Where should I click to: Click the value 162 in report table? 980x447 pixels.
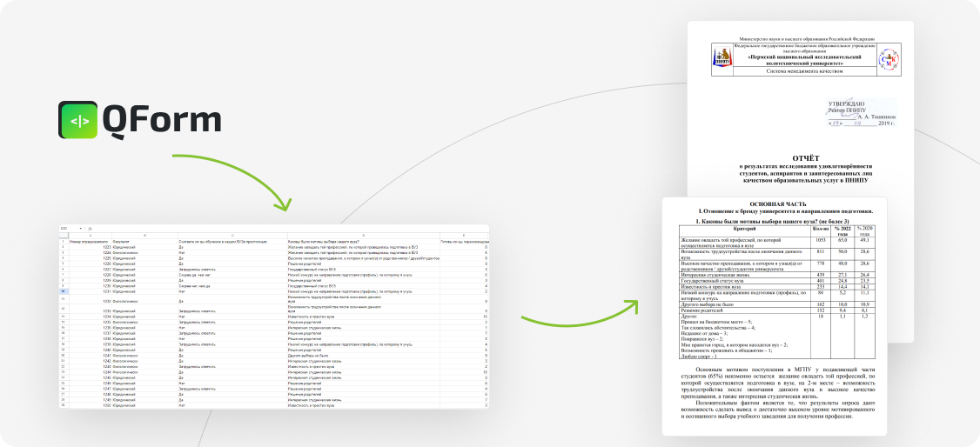coord(821,304)
